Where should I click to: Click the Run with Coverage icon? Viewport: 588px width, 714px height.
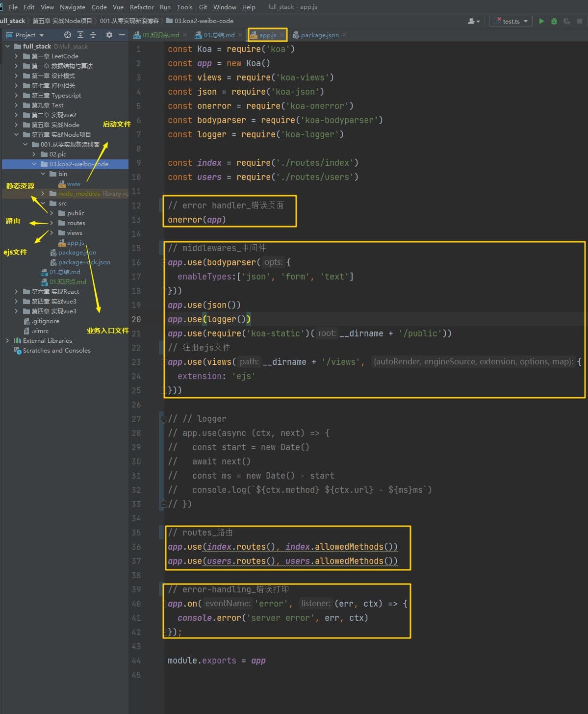567,21
